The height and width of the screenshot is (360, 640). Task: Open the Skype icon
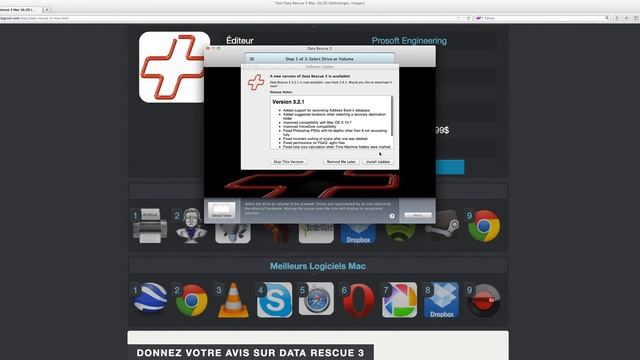point(275,300)
